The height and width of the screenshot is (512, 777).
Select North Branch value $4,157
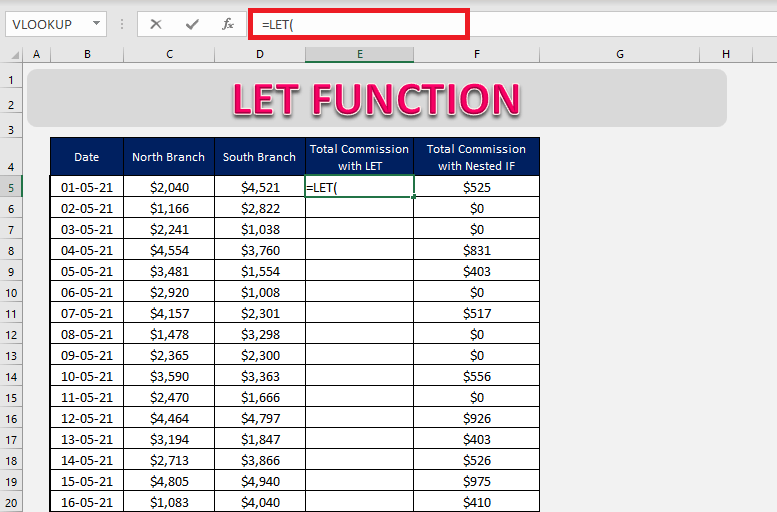click(169, 313)
